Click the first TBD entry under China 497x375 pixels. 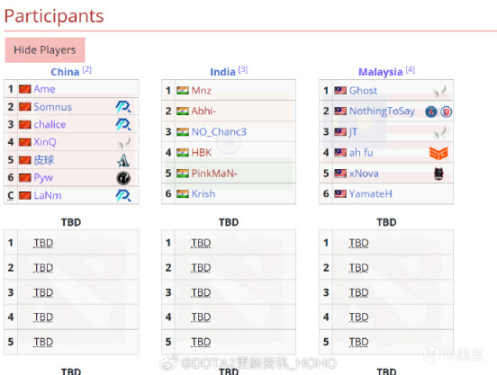43,243
